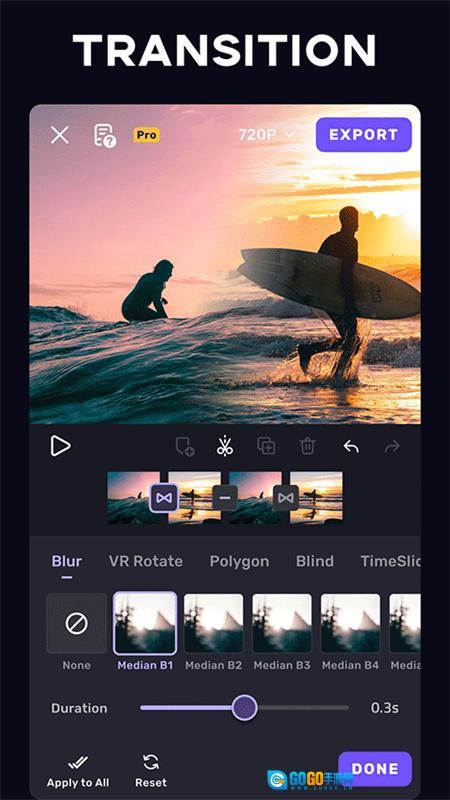Tap Apply to All
Screen dimensions: 450x800
[x=78, y=771]
